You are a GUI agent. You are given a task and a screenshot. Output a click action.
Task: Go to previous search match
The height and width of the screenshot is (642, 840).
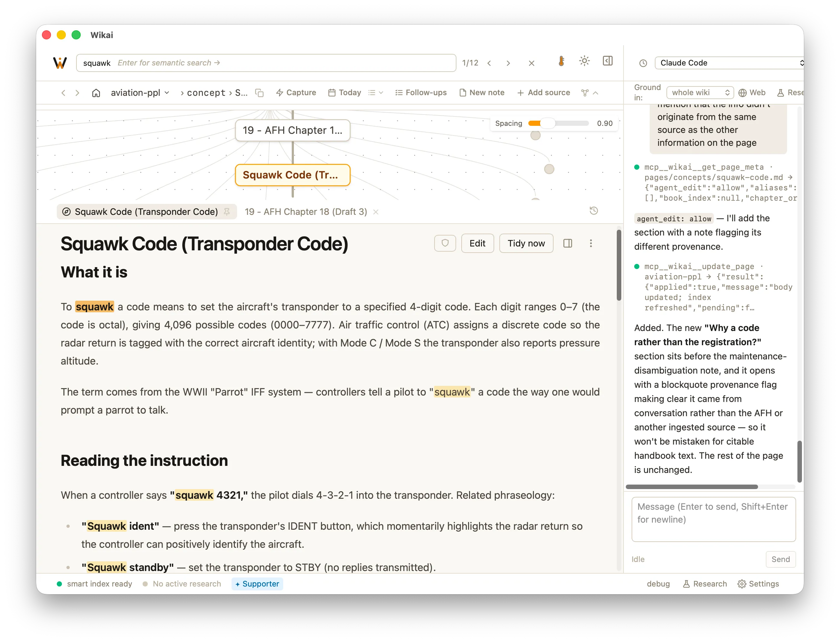(x=489, y=63)
